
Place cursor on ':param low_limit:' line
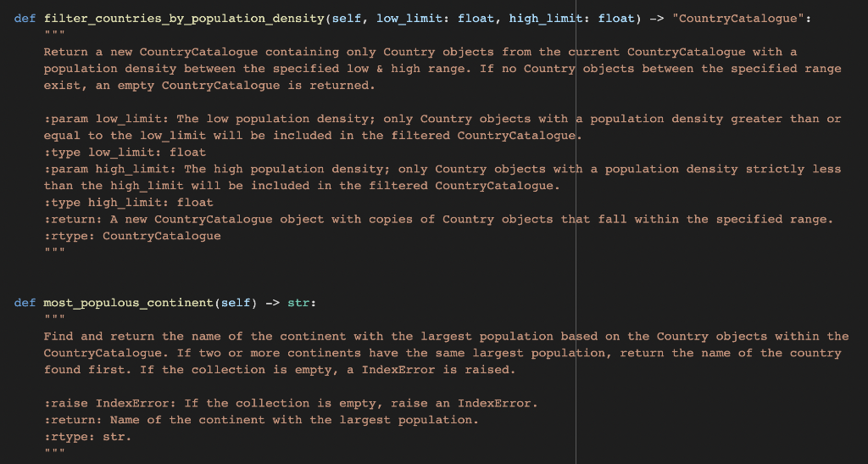click(x=442, y=119)
